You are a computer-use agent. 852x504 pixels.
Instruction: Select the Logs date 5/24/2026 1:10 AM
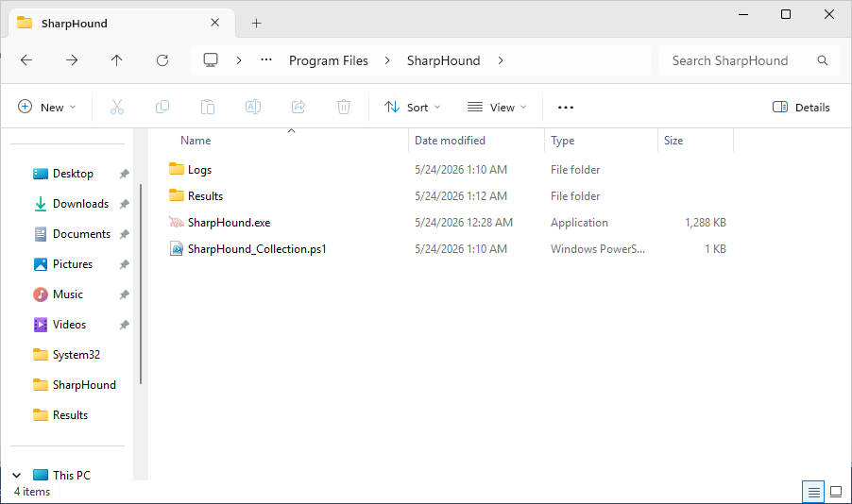coord(461,170)
